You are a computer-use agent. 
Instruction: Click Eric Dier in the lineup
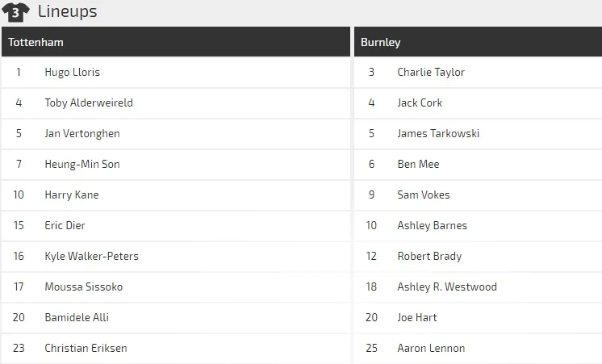65,226
